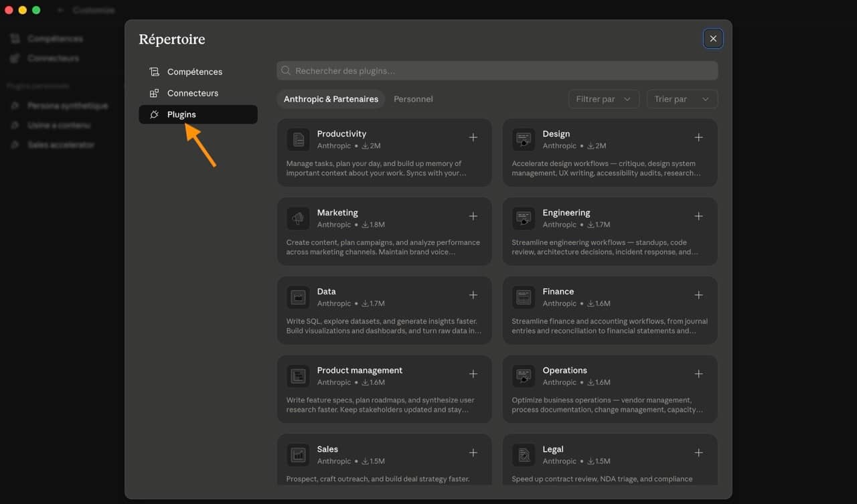The image size is (857, 504).
Task: Switch to the Personnel tab
Action: pos(413,99)
